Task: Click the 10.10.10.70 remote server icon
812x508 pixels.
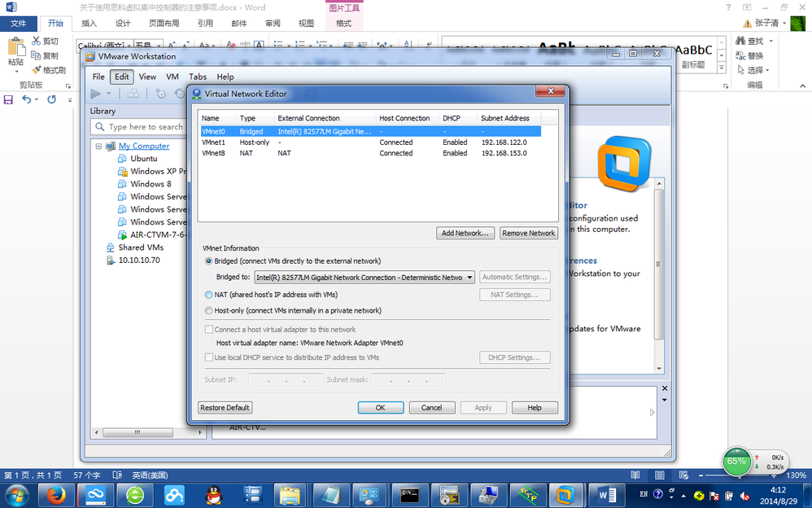Action: tap(111, 261)
